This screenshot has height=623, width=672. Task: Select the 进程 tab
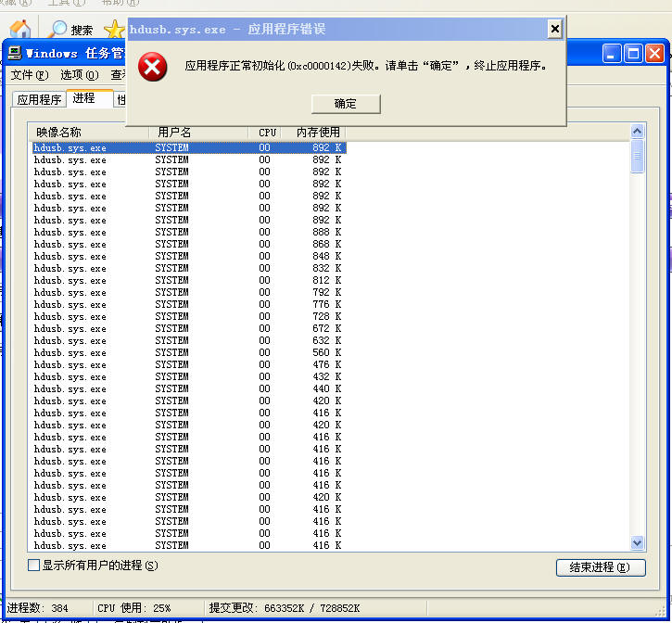point(90,97)
